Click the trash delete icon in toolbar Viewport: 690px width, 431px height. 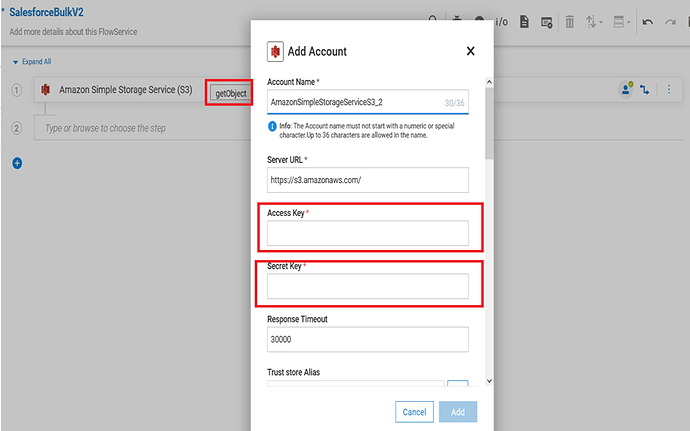(569, 22)
